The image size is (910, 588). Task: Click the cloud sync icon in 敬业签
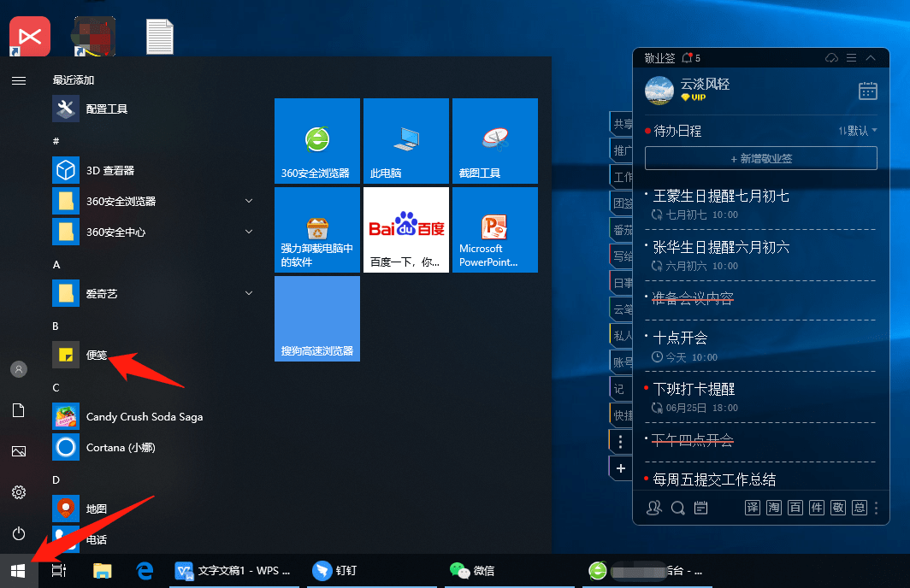click(x=831, y=58)
